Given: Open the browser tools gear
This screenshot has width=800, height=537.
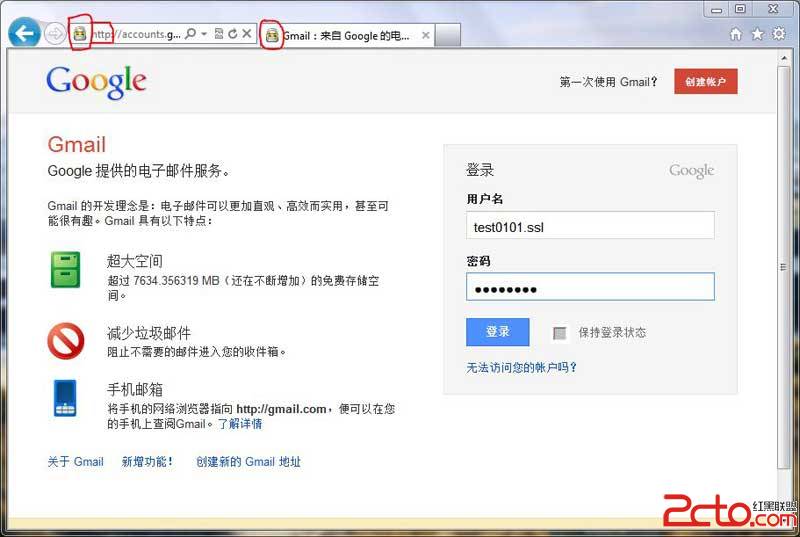Looking at the screenshot, I should [779, 34].
